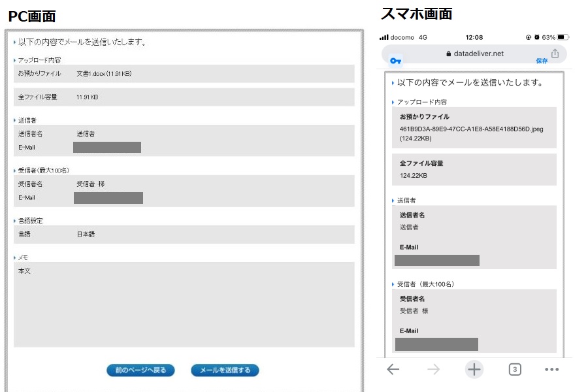588x392 pixels.
Task: Click the 前のページへ戻る button
Action: pyautogui.click(x=140, y=370)
